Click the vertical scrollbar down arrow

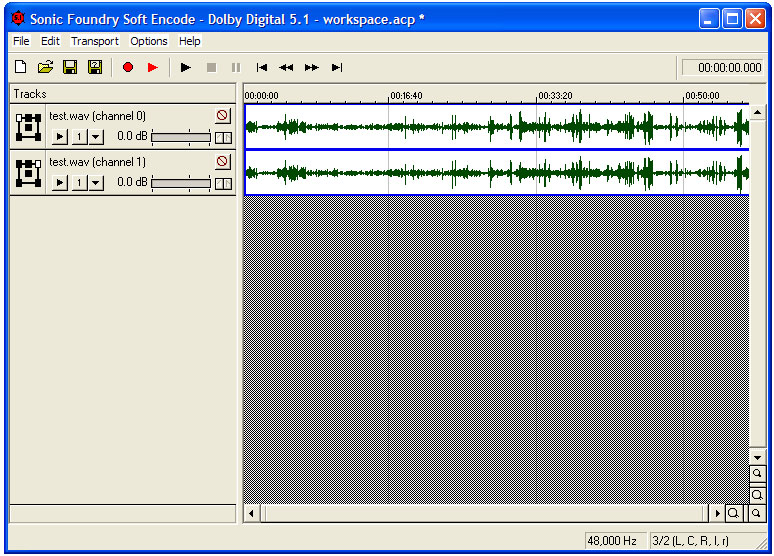click(758, 457)
